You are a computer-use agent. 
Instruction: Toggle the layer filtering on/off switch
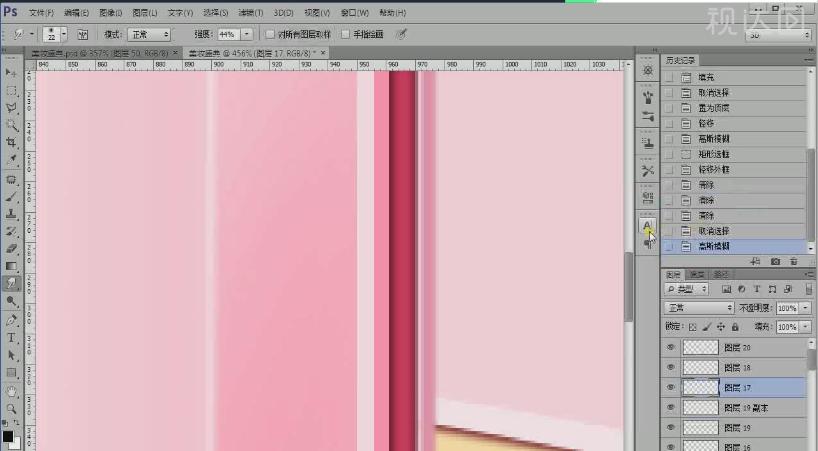coord(809,289)
